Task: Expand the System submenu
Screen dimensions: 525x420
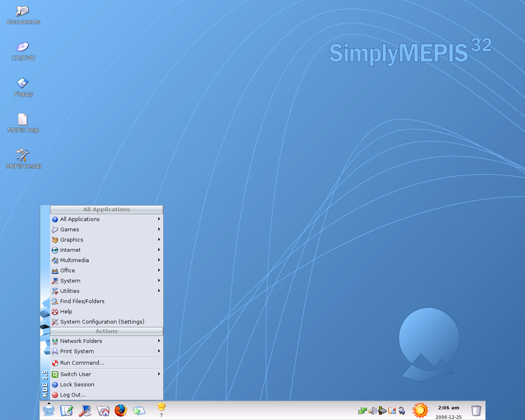Action: (107, 281)
